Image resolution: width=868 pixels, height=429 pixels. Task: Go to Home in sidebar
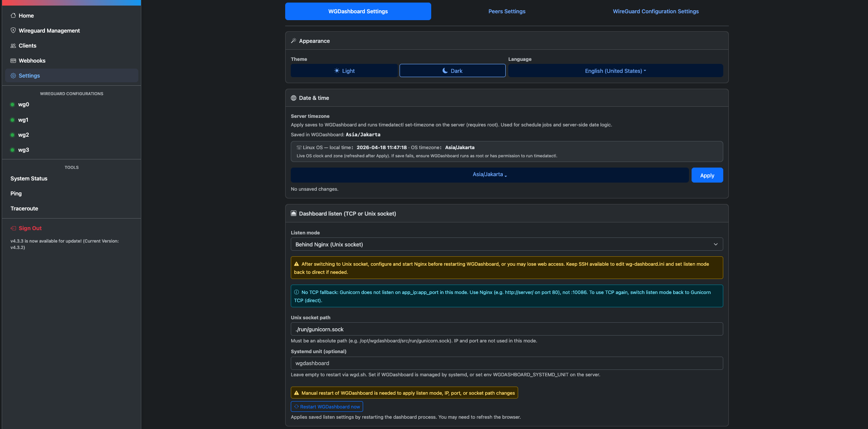[x=72, y=15]
